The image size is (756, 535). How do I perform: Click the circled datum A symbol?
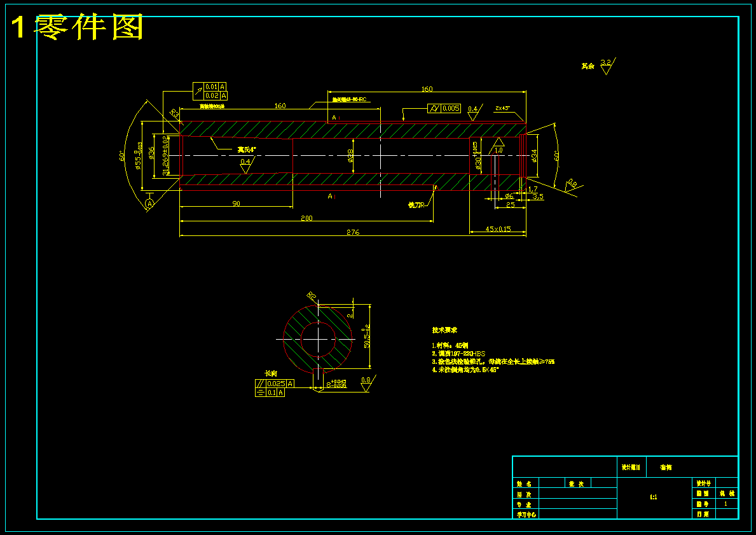pyautogui.click(x=149, y=204)
